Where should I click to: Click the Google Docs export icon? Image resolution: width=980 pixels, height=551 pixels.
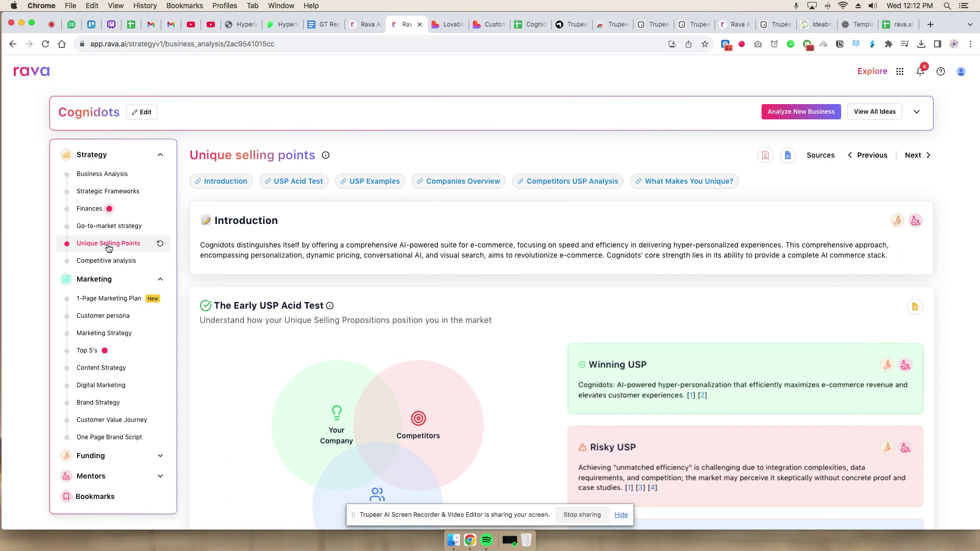[788, 155]
